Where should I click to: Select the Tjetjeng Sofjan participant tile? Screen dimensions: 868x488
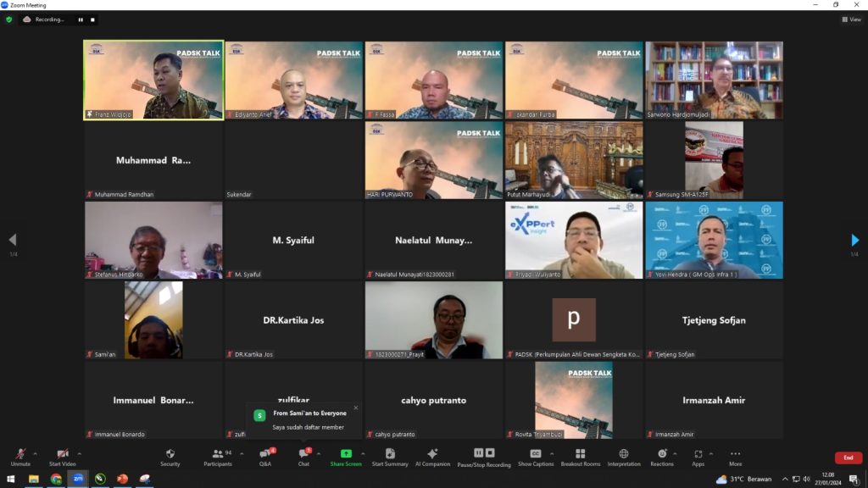pos(714,319)
